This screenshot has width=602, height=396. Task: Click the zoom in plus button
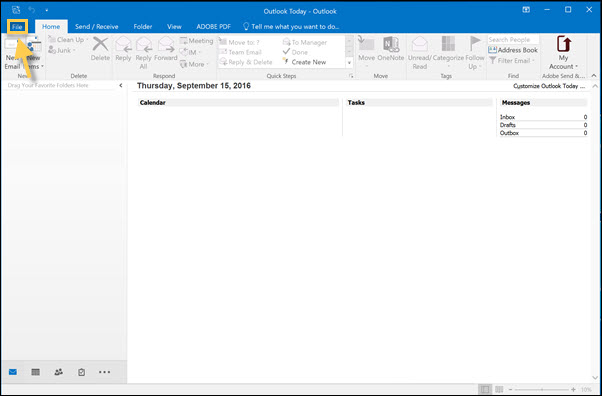click(573, 389)
